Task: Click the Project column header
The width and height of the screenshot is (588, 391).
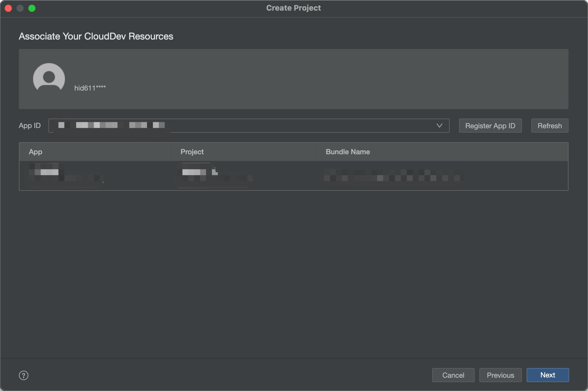Action: (192, 152)
